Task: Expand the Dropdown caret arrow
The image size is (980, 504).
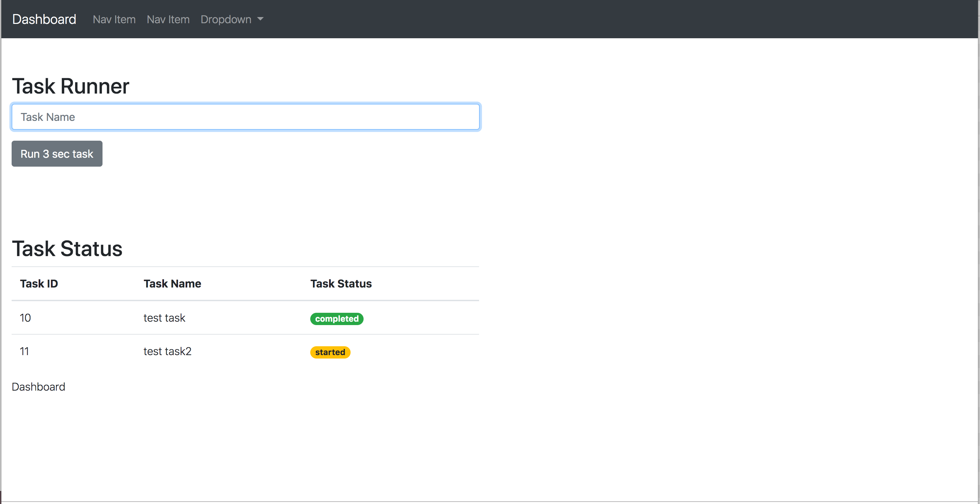Action: [x=260, y=19]
